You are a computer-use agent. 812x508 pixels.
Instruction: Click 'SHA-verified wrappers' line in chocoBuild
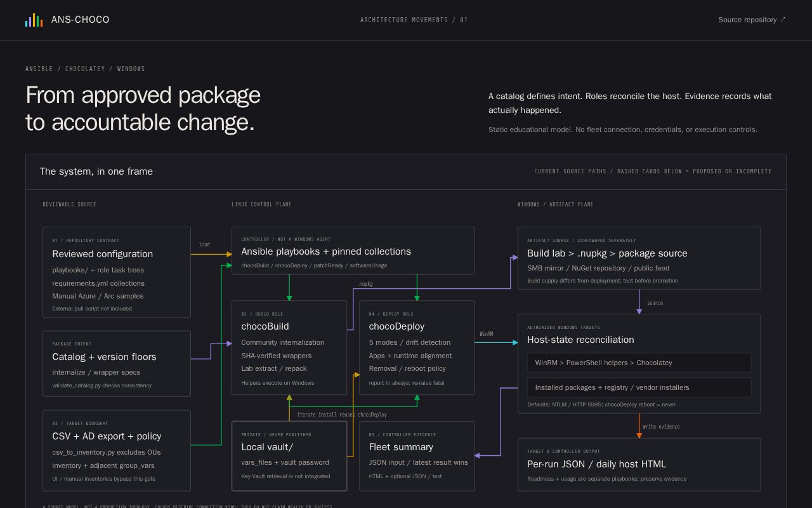276,356
